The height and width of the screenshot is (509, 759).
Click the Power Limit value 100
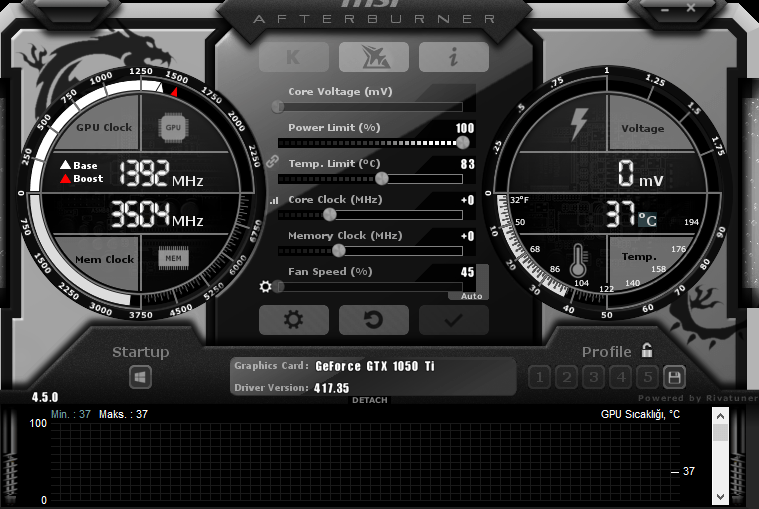[465, 128]
